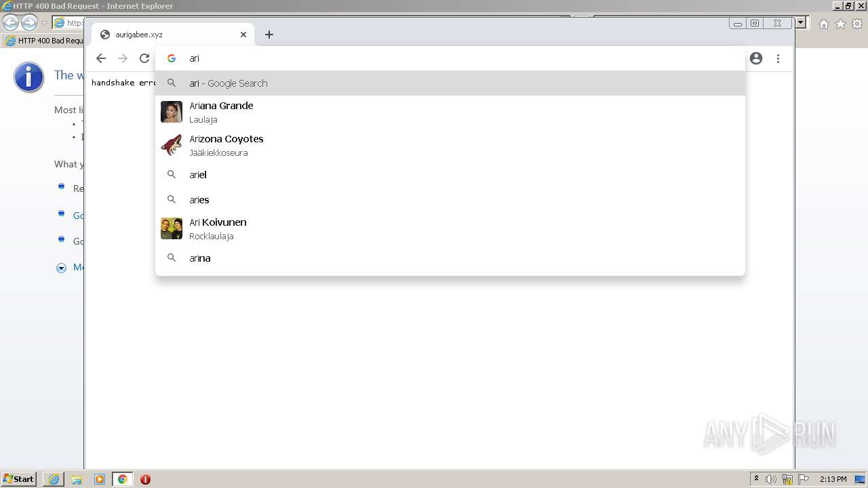The width and height of the screenshot is (868, 488).
Task: Close the Chrome window
Action: [777, 23]
